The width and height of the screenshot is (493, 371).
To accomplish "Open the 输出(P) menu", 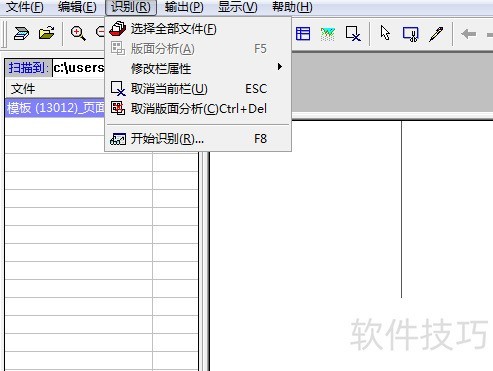I will [184, 7].
